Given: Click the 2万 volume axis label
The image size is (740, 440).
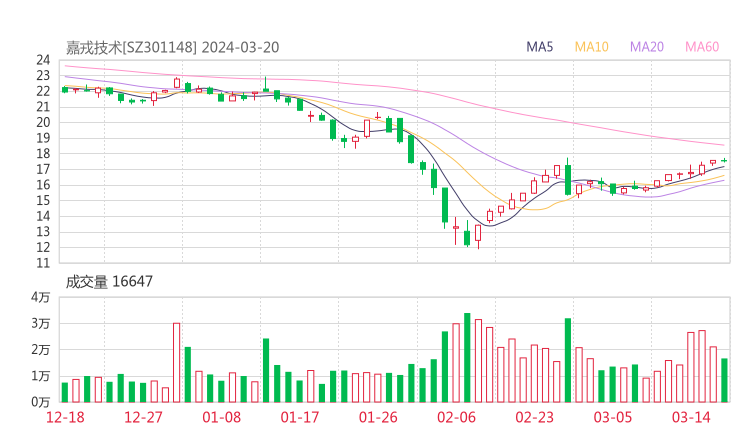Looking at the screenshot, I should coord(41,350).
